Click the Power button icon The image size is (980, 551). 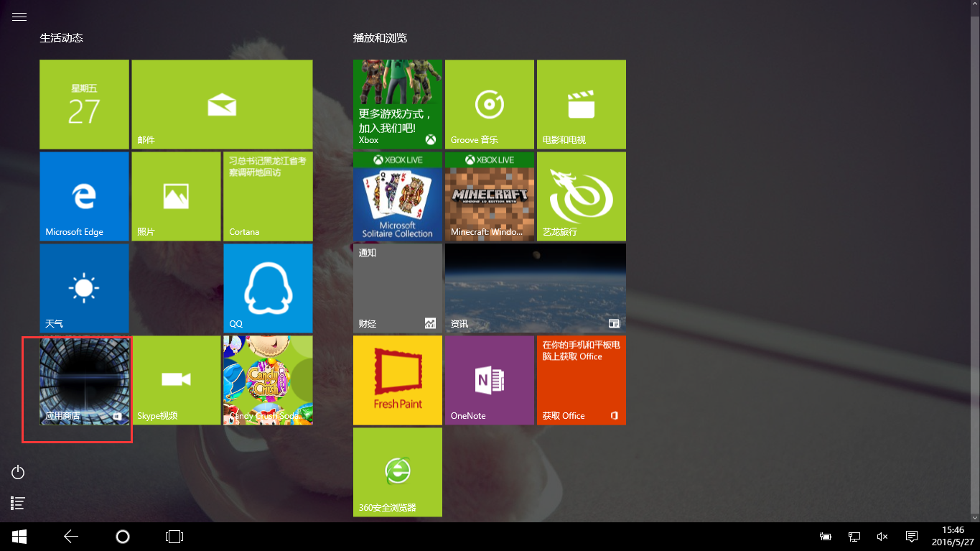point(19,472)
